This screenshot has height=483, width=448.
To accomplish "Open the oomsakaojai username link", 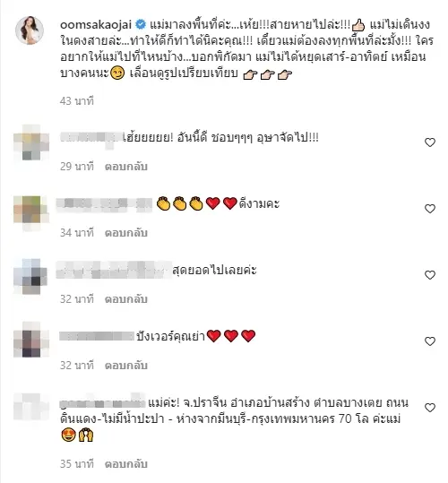I will point(96,24).
